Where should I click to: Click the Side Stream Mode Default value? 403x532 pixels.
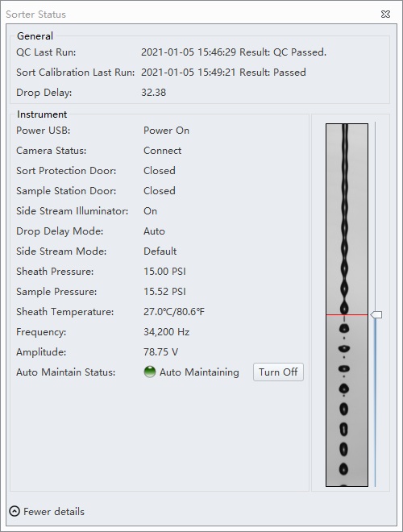pyautogui.click(x=160, y=251)
